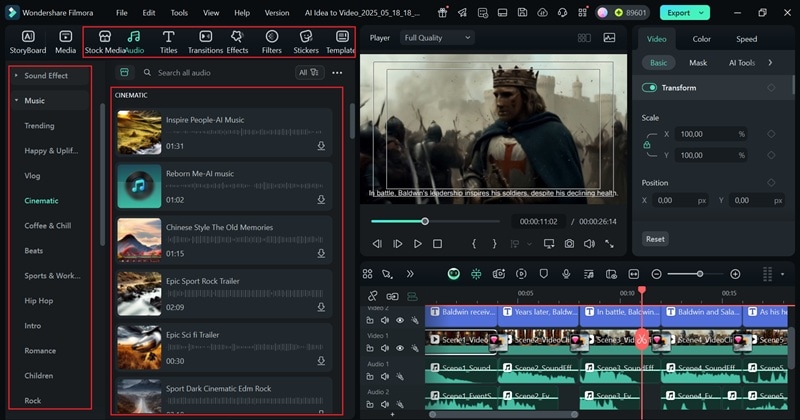
Task: Open the All filter dropdown for audio
Action: 309,72
